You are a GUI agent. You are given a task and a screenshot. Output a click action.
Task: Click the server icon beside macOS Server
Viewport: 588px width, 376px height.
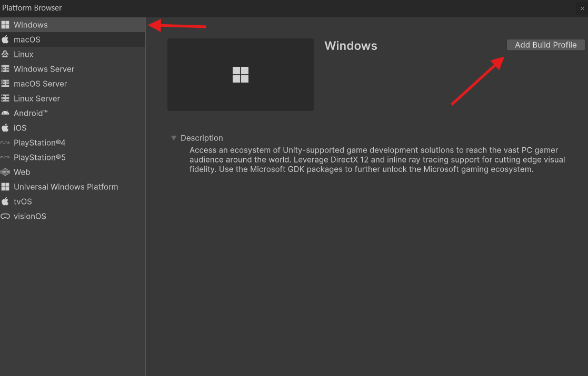[x=5, y=84]
